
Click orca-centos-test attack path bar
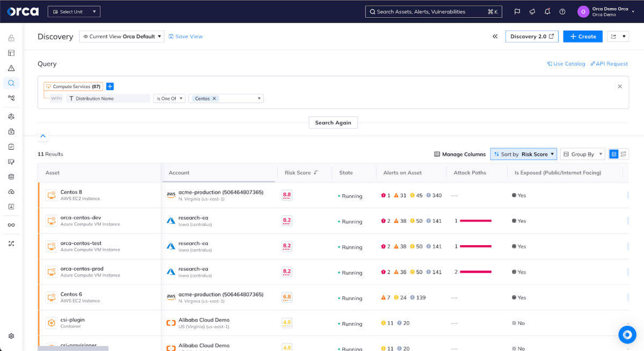475,246
